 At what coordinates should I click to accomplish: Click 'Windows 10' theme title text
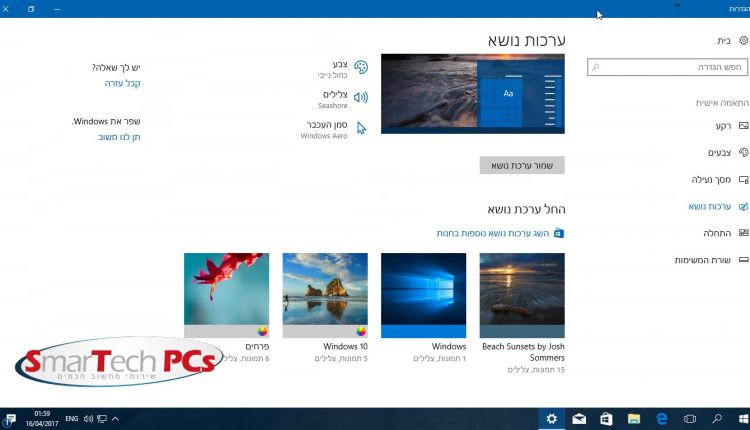pyautogui.click(x=345, y=346)
